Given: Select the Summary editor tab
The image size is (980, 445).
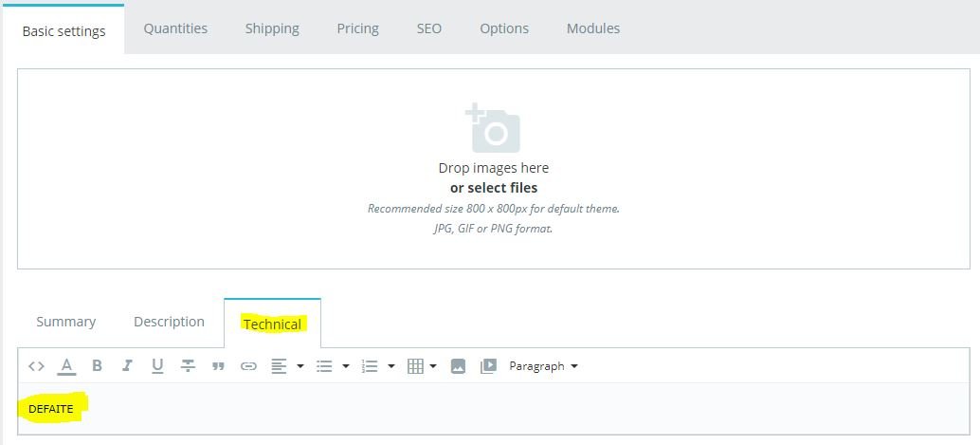Looking at the screenshot, I should tap(65, 322).
